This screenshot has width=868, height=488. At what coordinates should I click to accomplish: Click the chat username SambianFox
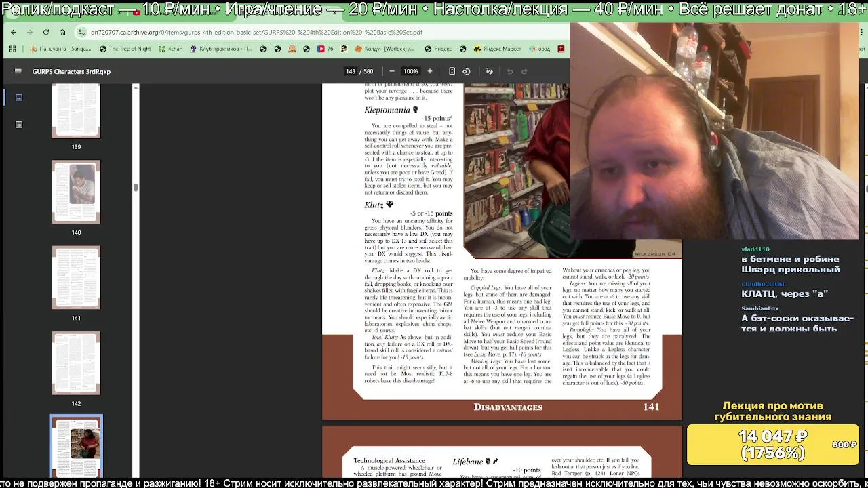click(760, 308)
